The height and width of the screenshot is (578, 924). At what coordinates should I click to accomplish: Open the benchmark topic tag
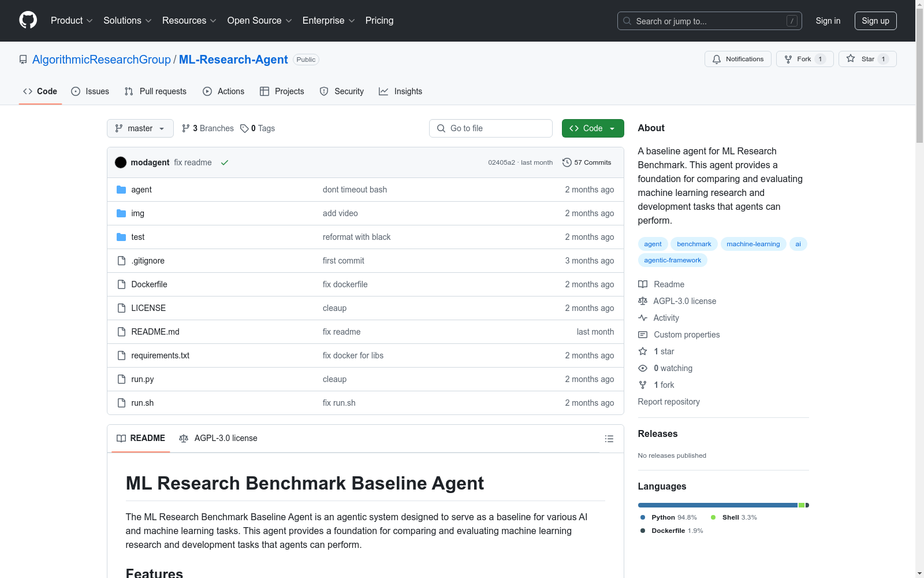[x=694, y=244]
